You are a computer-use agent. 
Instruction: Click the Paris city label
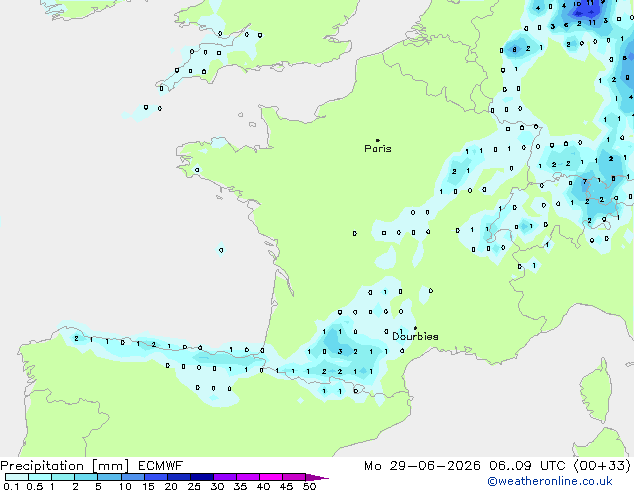(378, 149)
